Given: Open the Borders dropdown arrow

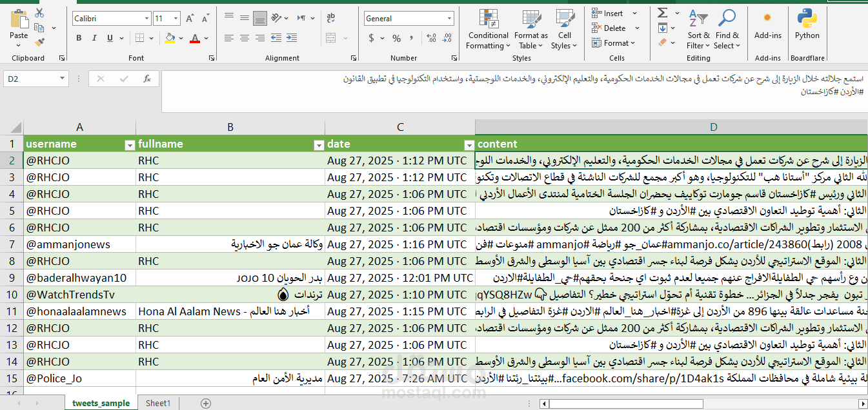Looking at the screenshot, I should pyautogui.click(x=151, y=38).
